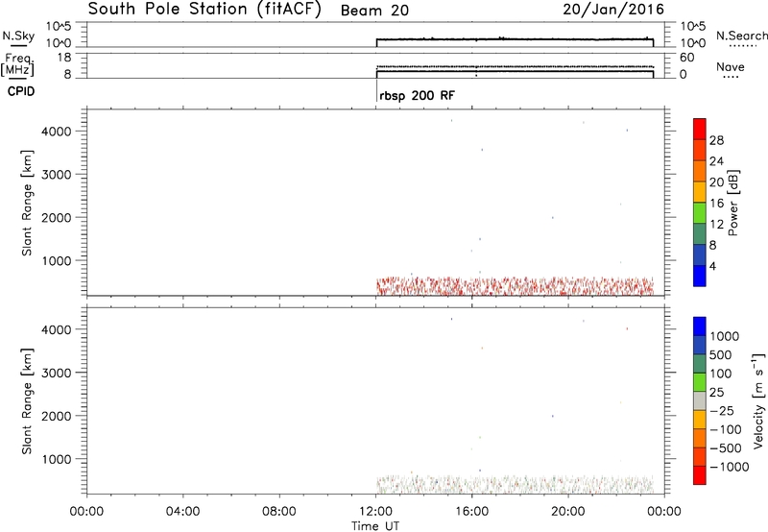
Task: Click the 'South Pole Station (fitACF)' title
Action: click(x=204, y=9)
